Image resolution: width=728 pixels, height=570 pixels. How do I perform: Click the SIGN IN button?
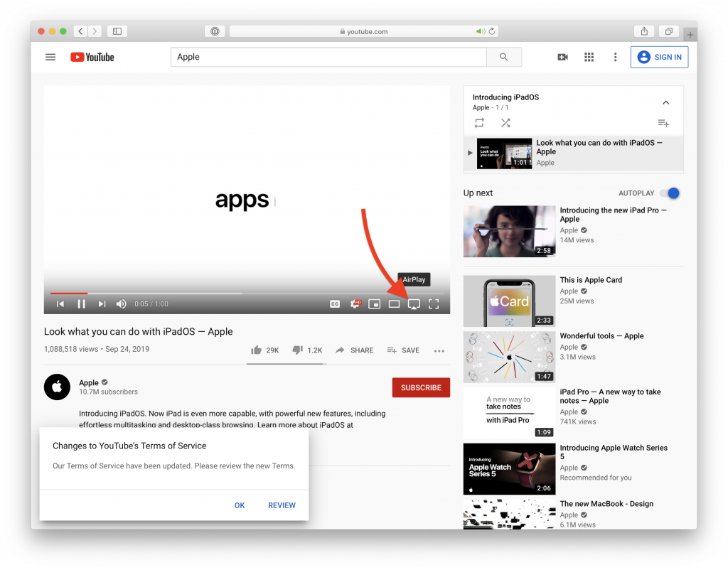[x=659, y=57]
